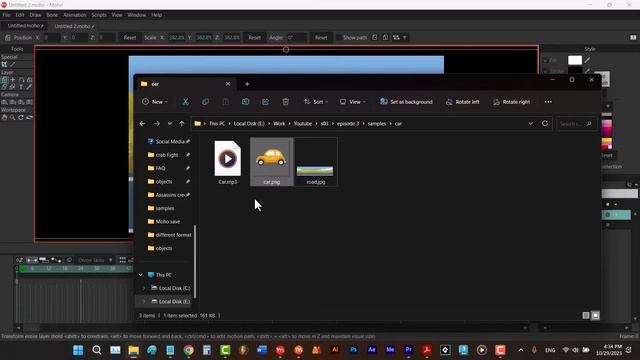Cut the selected file in File Explorer
This screenshot has width=640, height=360.
(185, 102)
